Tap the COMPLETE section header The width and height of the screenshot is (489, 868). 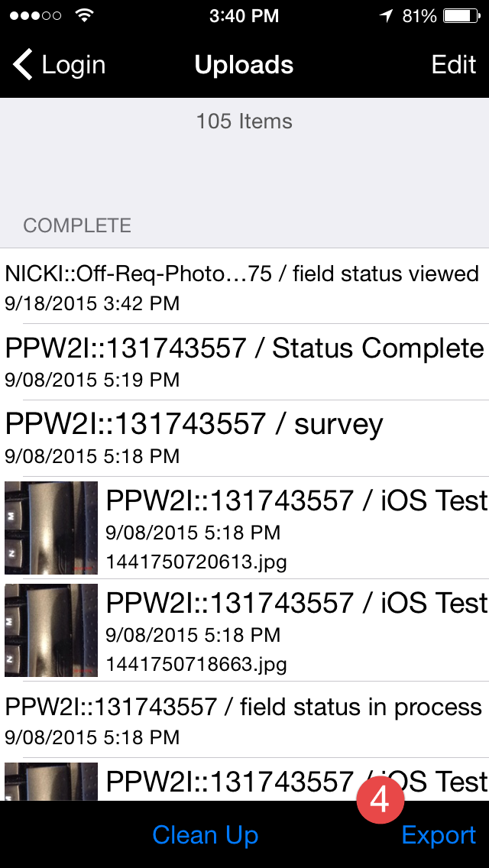tap(77, 225)
